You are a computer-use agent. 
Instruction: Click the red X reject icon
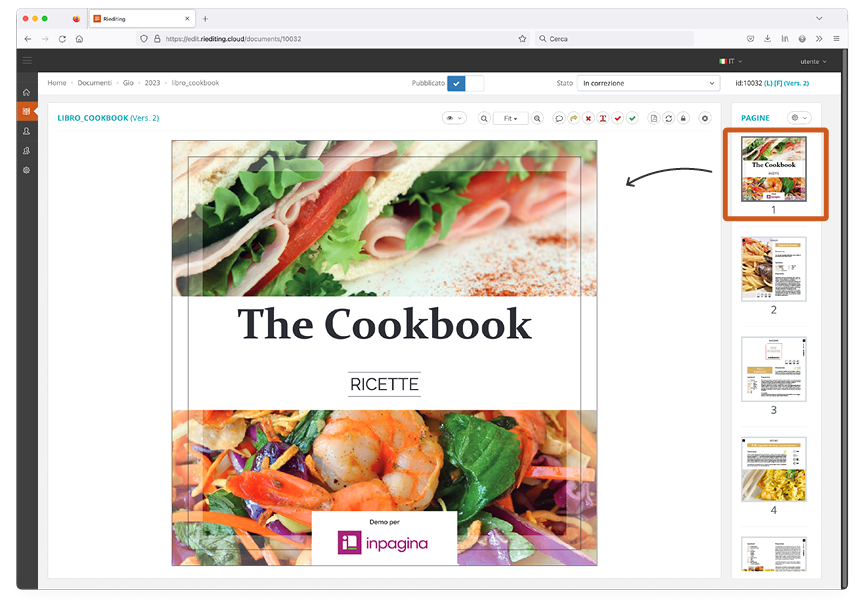pos(588,118)
